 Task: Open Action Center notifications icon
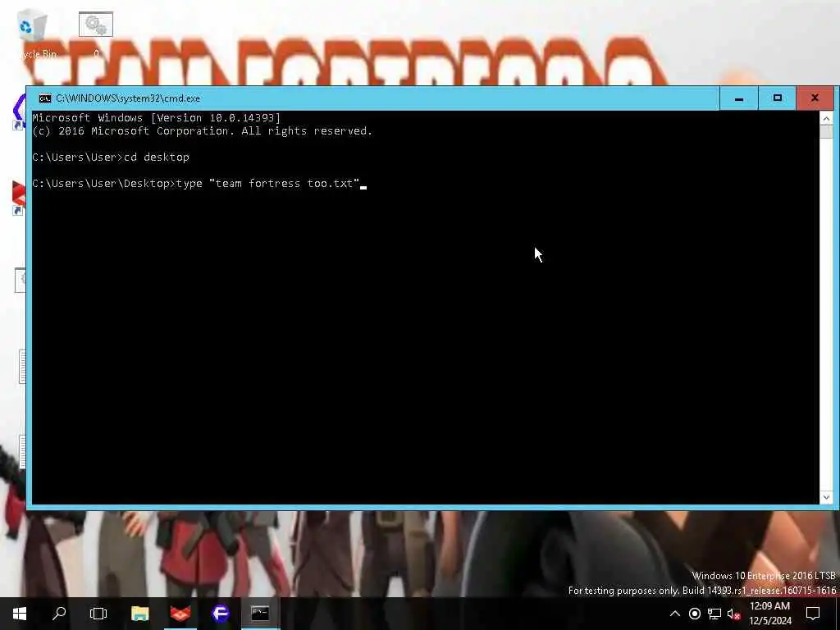[x=813, y=614]
